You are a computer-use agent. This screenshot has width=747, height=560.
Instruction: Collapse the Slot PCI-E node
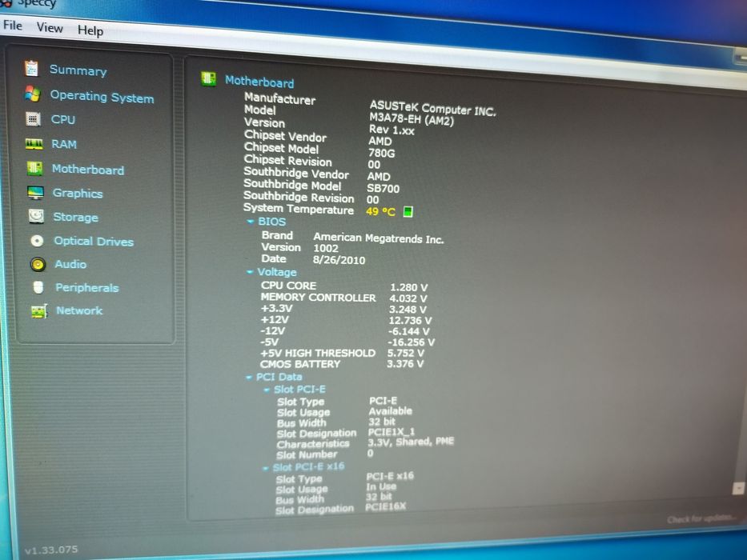(x=267, y=390)
